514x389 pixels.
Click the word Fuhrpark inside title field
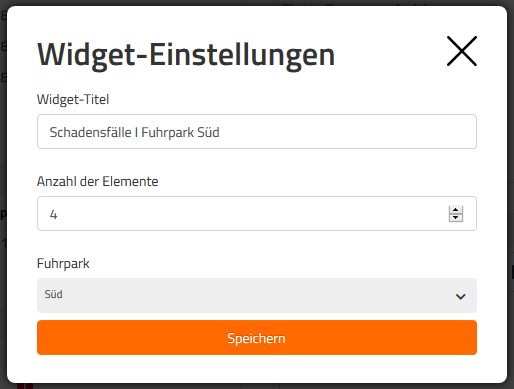(168, 133)
